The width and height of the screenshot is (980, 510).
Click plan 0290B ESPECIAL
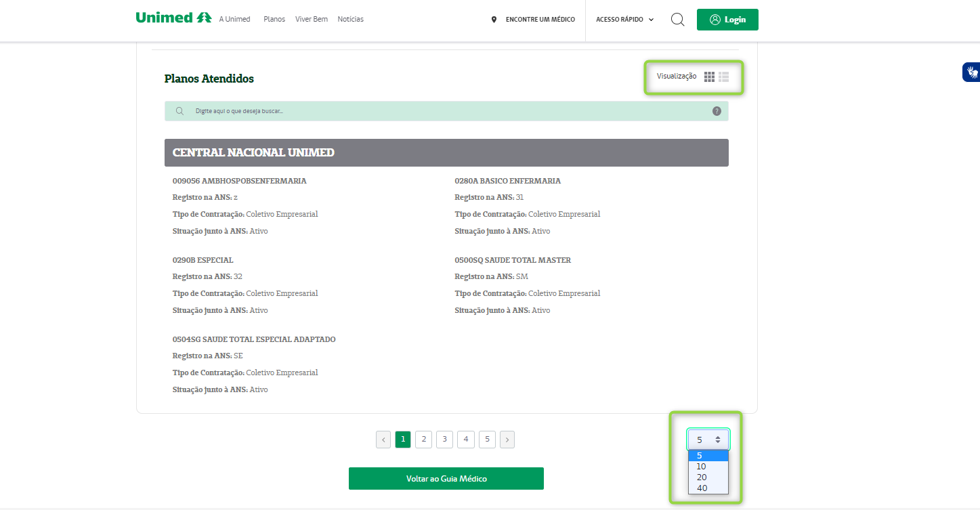[203, 260]
